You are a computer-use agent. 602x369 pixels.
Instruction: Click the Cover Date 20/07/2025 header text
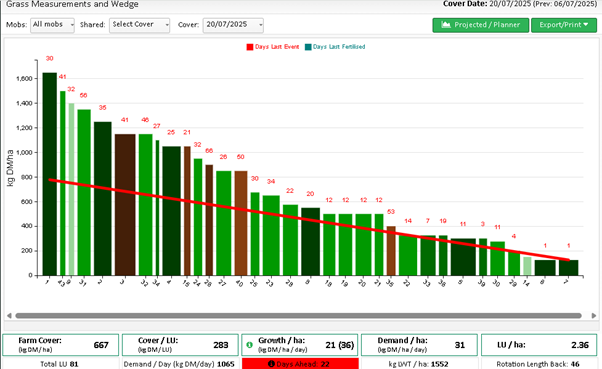tap(520, 4)
